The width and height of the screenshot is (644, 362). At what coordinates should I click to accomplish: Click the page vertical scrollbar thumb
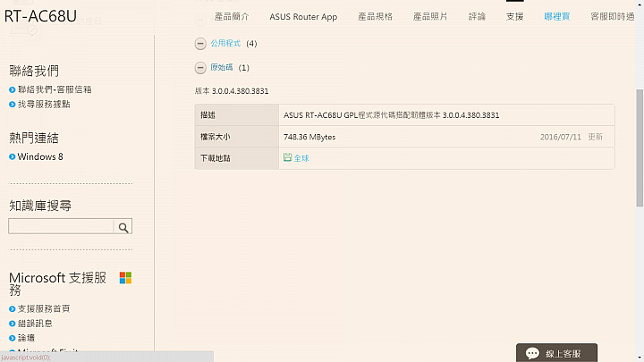pyautogui.click(x=640, y=147)
